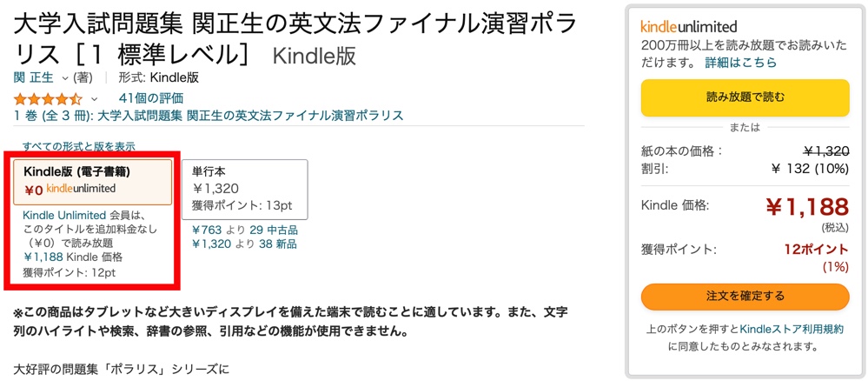This screenshot has height=381, width=868.
Task: Expand the author 関 正生 dropdown chevron
Action: coord(65,78)
